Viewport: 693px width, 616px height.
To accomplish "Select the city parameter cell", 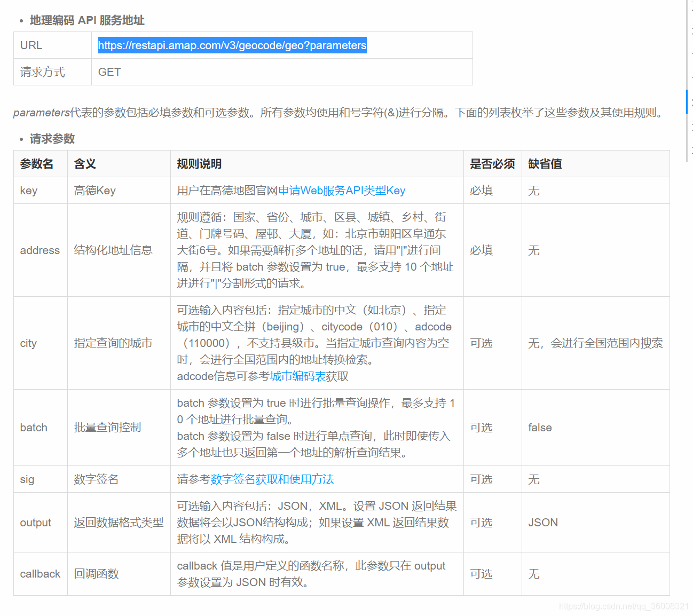I will coord(28,343).
